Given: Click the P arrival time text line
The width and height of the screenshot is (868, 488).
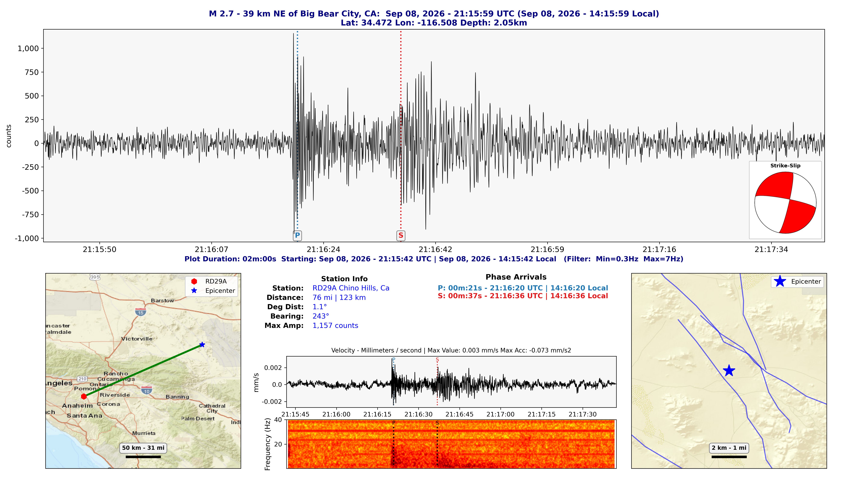Looking at the screenshot, I should [523, 288].
